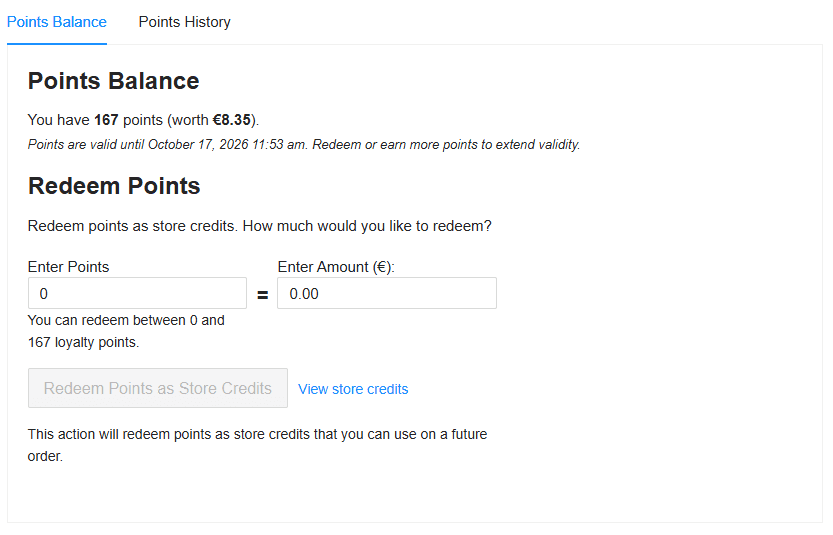Click the Points Balance section heading
Screen dimensions: 833x535
(x=113, y=82)
